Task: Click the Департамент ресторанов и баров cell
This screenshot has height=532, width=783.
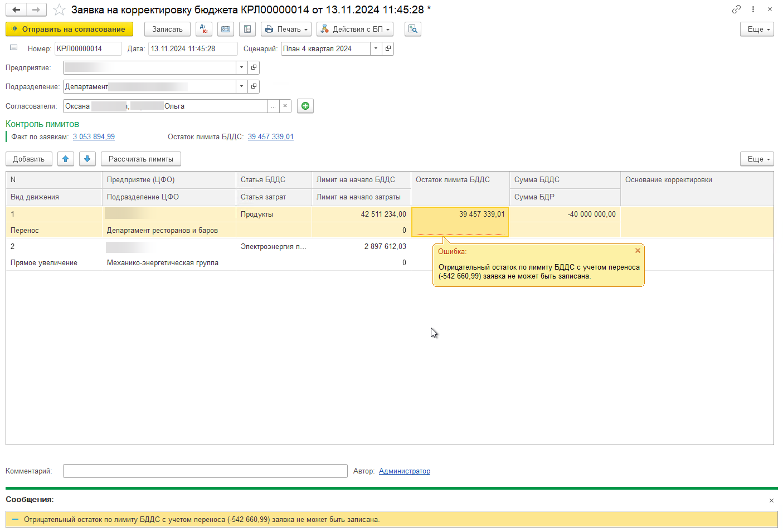Action: [x=169, y=230]
